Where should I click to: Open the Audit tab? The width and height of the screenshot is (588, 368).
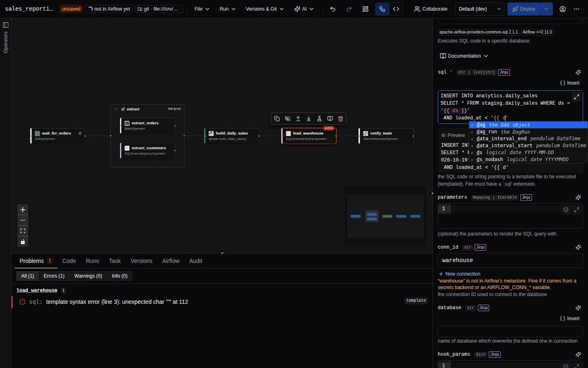196,261
